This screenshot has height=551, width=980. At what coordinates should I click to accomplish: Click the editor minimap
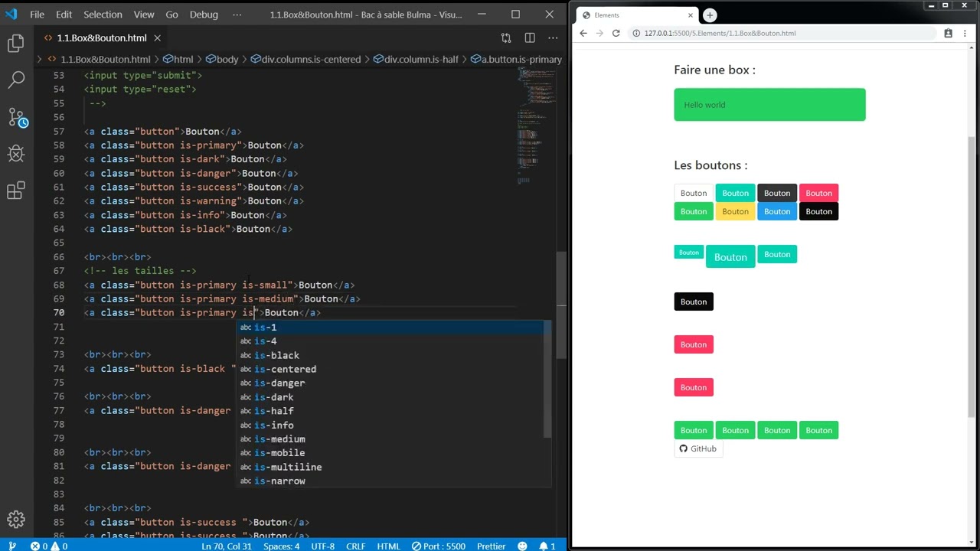point(536,126)
